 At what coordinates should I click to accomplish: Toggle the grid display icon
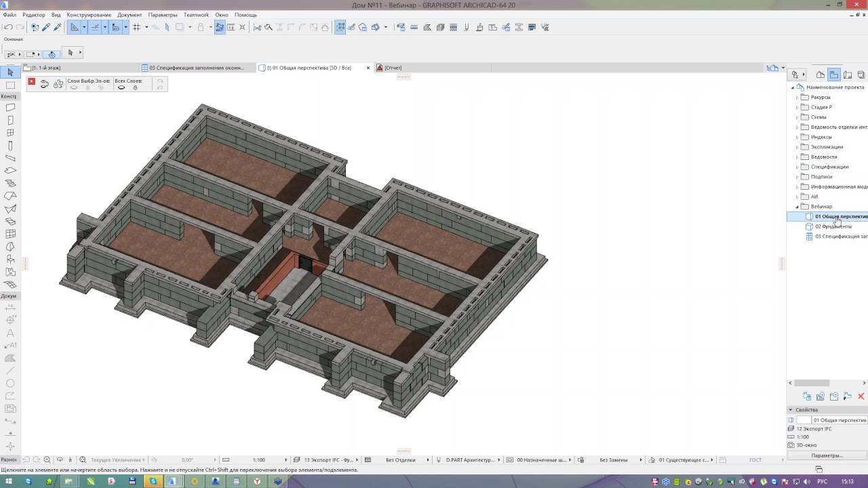(136, 27)
